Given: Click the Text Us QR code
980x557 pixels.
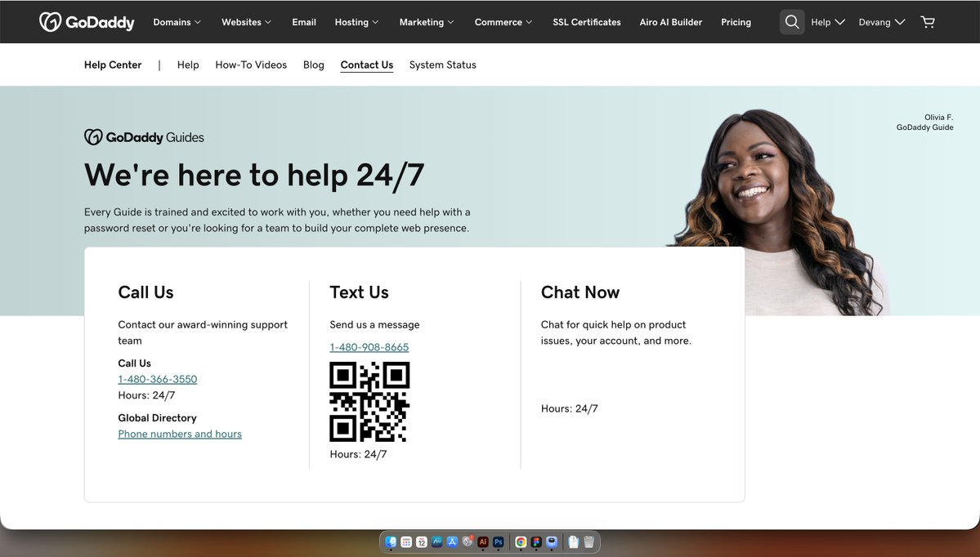Looking at the screenshot, I should pos(369,402).
